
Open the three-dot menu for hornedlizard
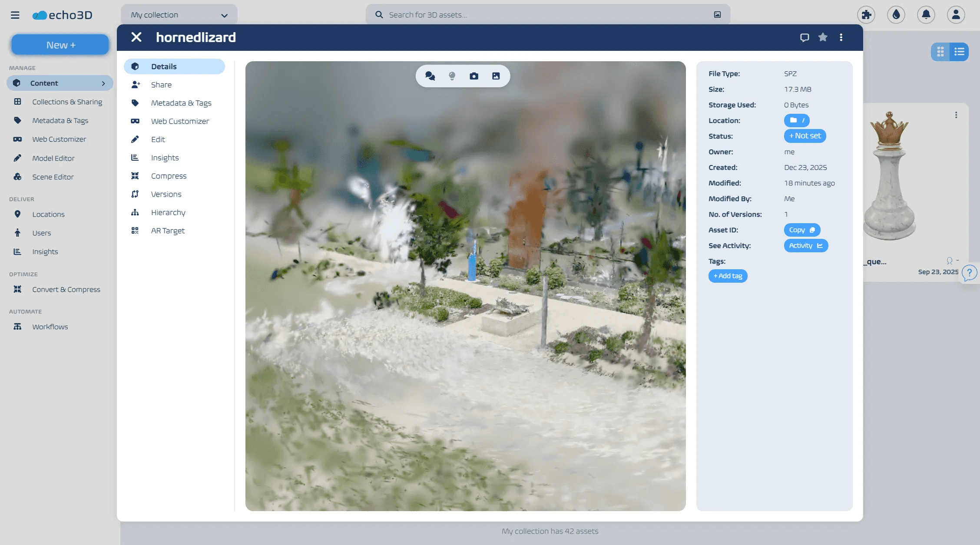pos(841,37)
